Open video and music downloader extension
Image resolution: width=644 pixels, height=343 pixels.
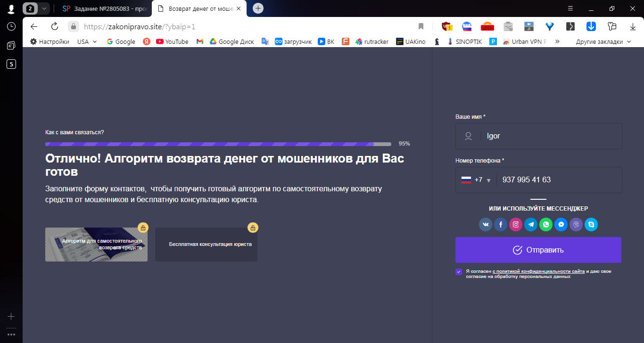pos(529,26)
